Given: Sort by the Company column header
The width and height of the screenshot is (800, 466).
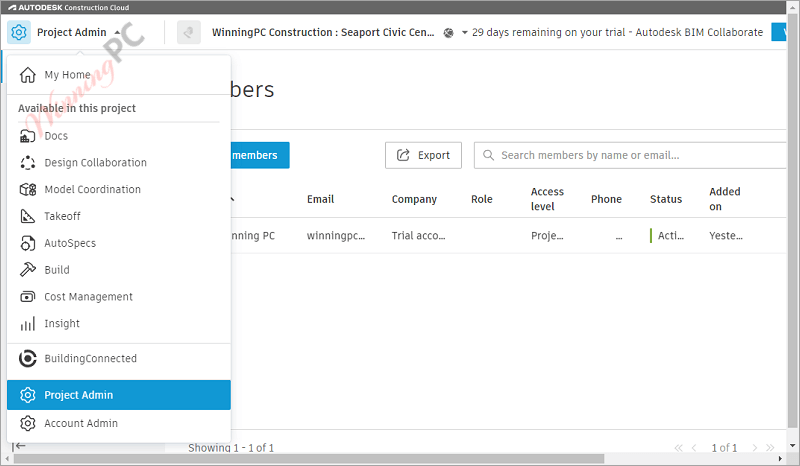Looking at the screenshot, I should tap(414, 200).
